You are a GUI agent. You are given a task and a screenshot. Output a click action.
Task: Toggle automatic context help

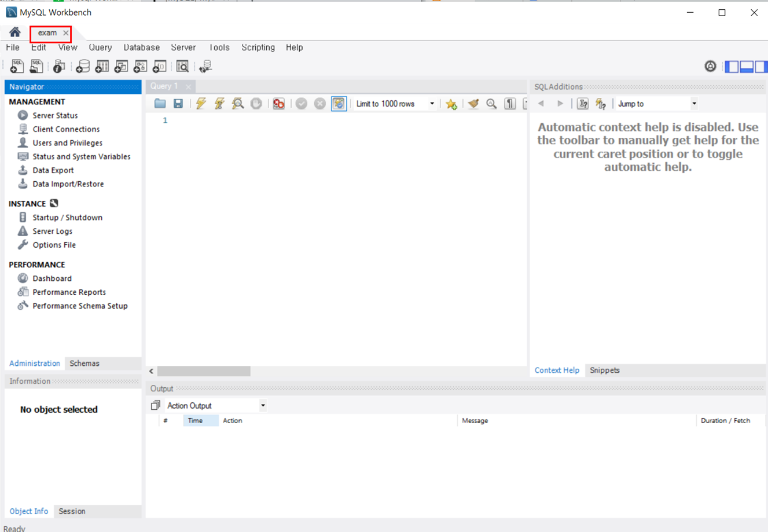click(x=601, y=104)
